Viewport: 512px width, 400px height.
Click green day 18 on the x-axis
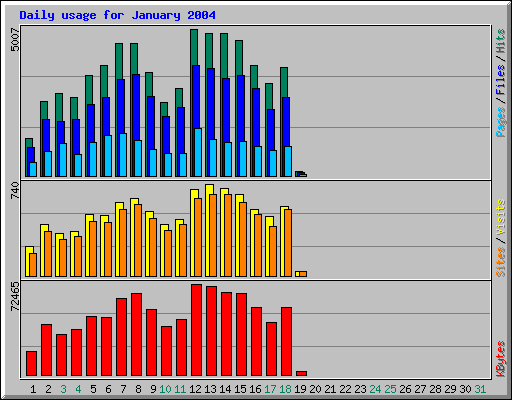tap(285, 389)
